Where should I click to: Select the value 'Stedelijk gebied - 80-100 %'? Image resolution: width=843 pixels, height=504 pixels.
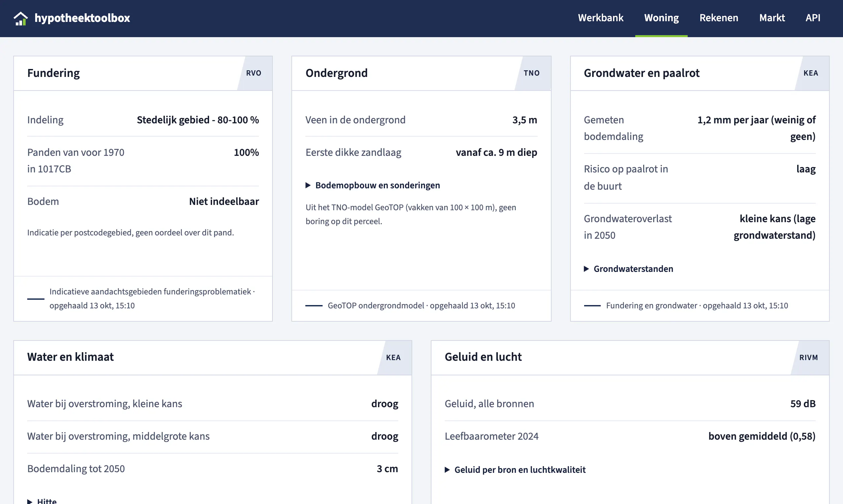(198, 120)
